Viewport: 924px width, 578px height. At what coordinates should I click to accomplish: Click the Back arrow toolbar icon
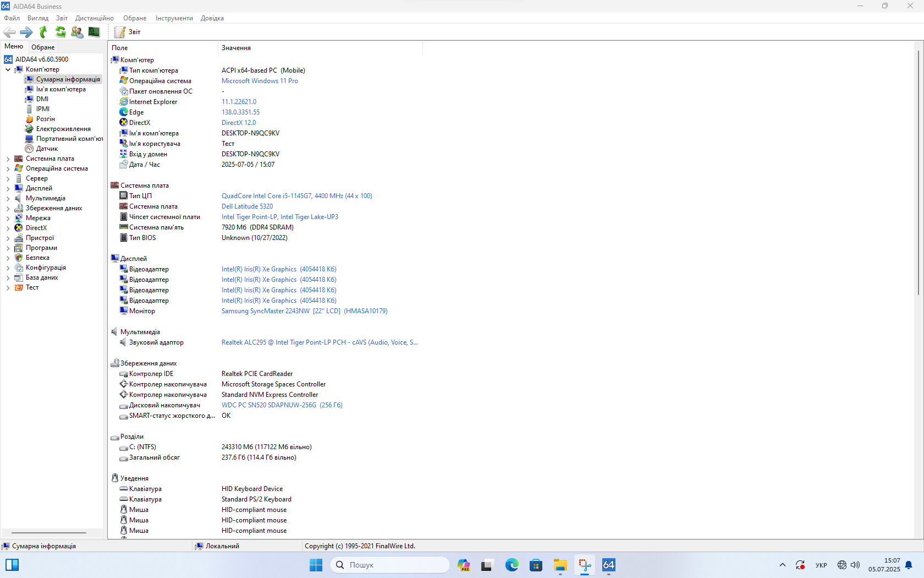[9, 32]
